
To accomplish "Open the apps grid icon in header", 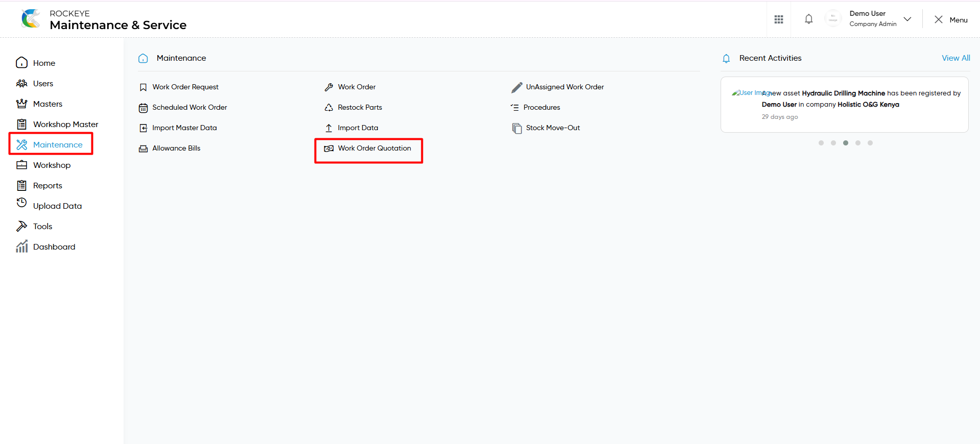I will point(779,19).
